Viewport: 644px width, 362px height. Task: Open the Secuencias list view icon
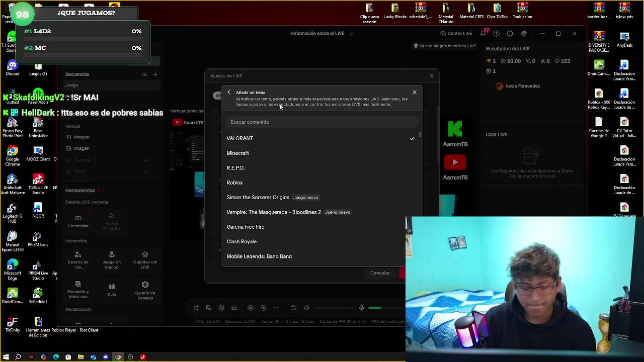(144, 74)
